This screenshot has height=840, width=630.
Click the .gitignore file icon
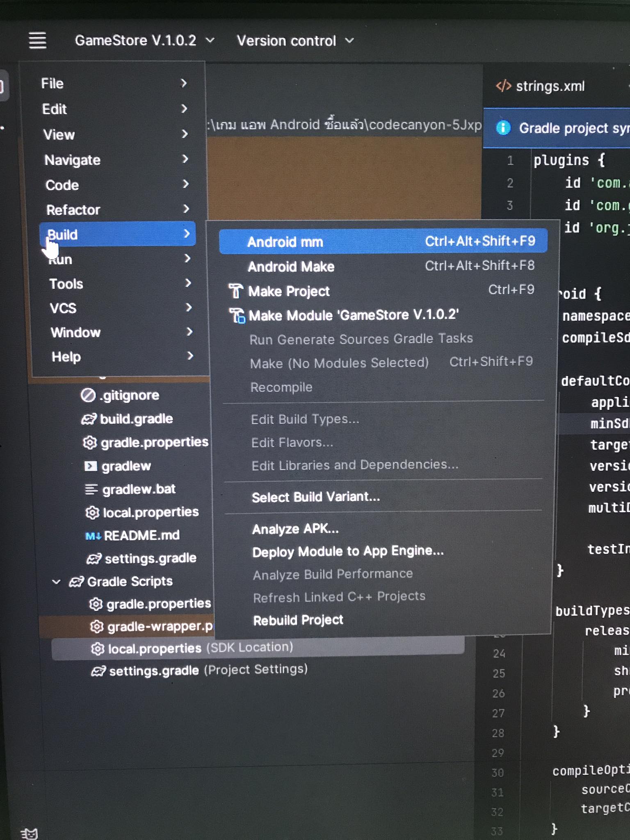(x=88, y=395)
